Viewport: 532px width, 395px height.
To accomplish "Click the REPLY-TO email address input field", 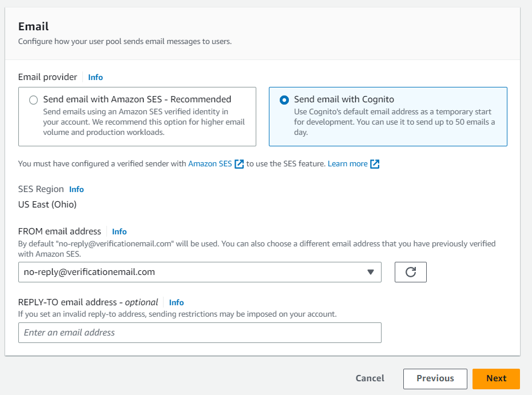I will 200,333.
